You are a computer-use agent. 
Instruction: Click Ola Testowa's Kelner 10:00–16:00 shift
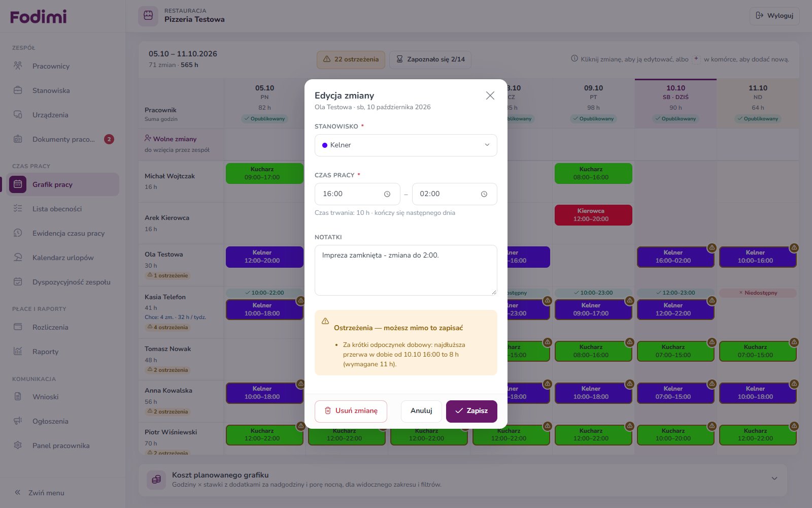758,257
